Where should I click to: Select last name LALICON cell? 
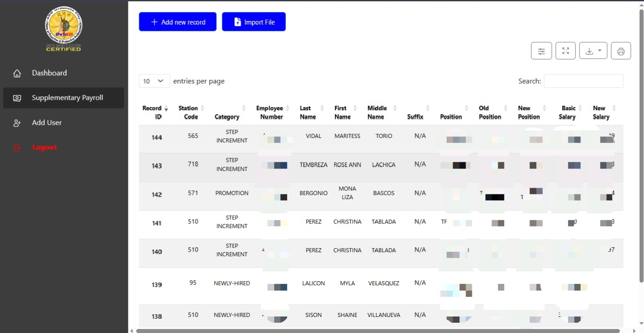tap(314, 283)
